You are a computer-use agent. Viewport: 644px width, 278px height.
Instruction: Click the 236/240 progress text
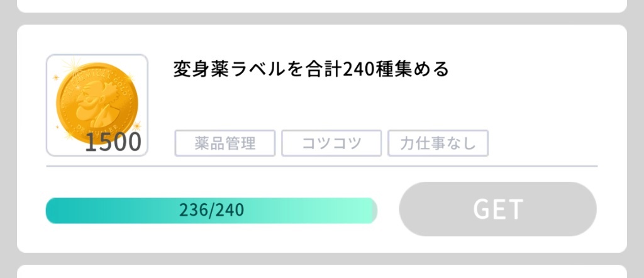pyautogui.click(x=211, y=211)
